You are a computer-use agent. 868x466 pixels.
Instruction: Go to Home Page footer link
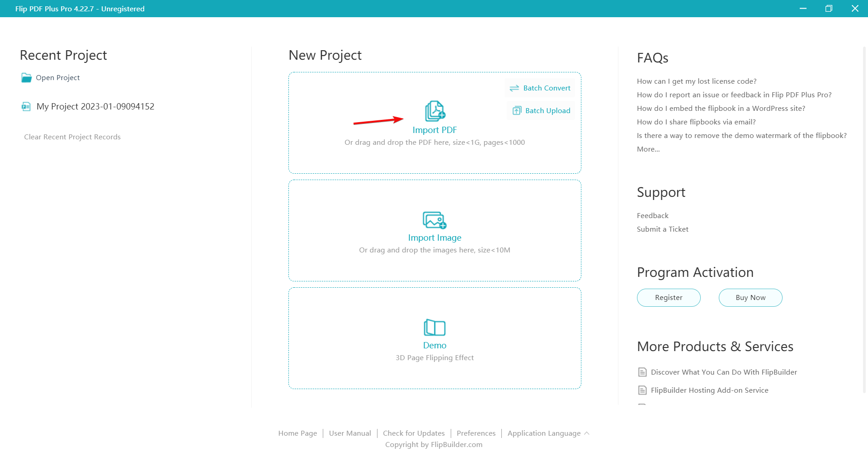click(297, 433)
